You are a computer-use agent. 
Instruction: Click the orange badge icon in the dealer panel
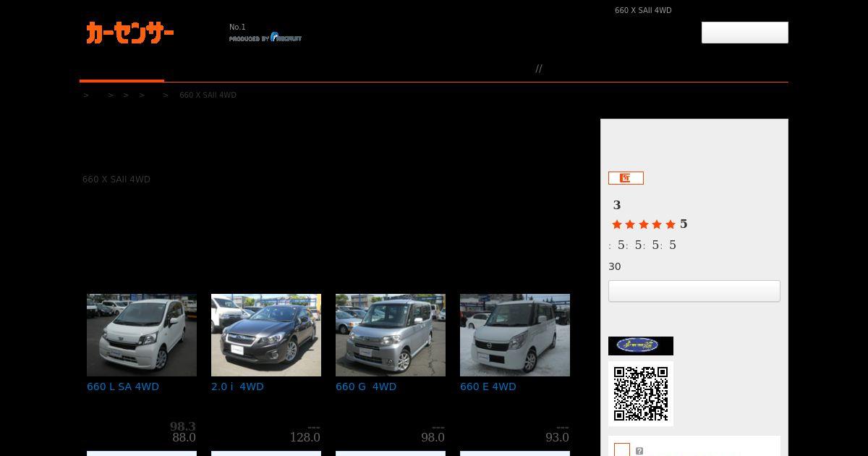click(x=626, y=178)
